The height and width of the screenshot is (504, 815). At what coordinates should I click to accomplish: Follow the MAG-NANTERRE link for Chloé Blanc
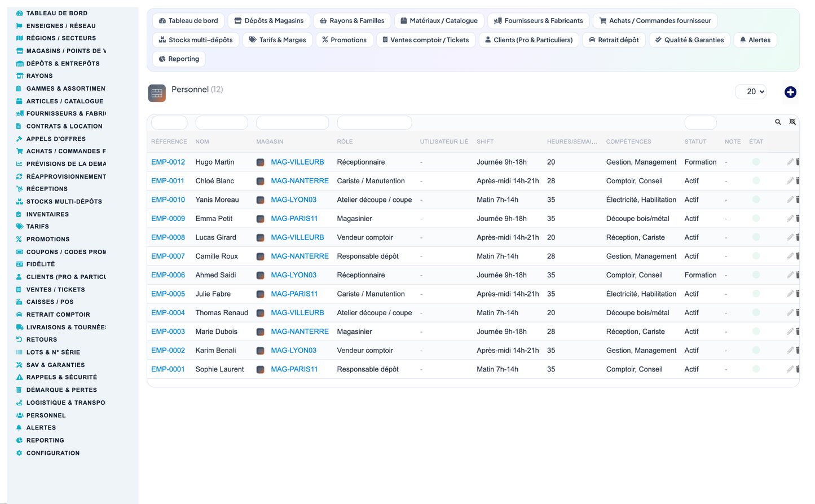(x=299, y=181)
